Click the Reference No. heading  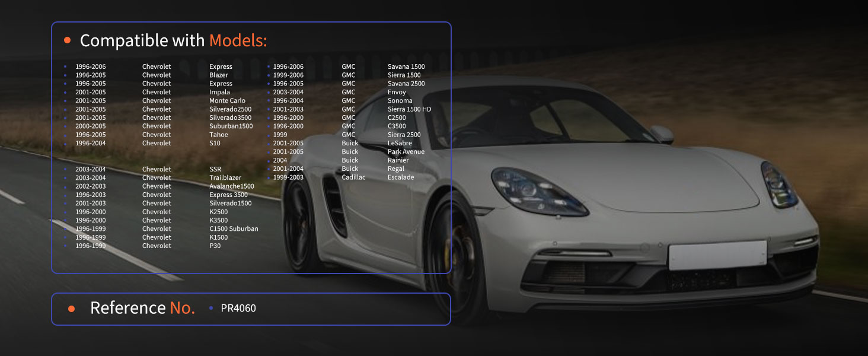[142, 308]
